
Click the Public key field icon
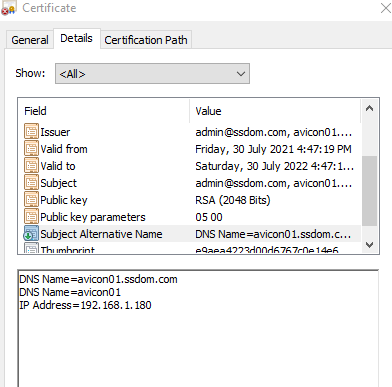tap(31, 200)
